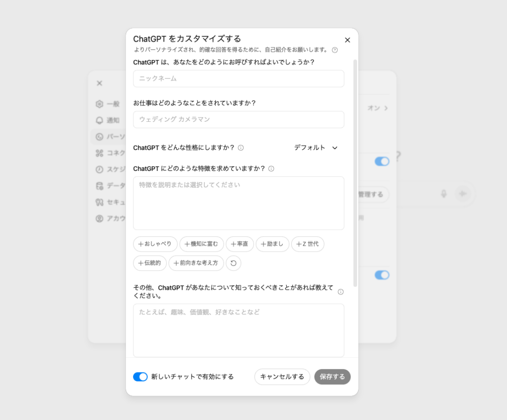
Task: Refresh the suggested trait chips
Action: point(234,263)
